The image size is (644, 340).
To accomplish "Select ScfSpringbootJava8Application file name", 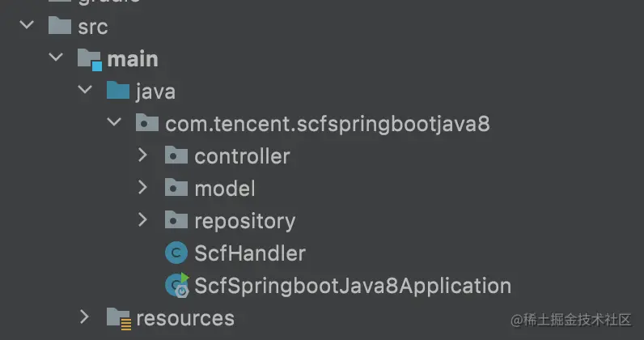I will point(353,285).
